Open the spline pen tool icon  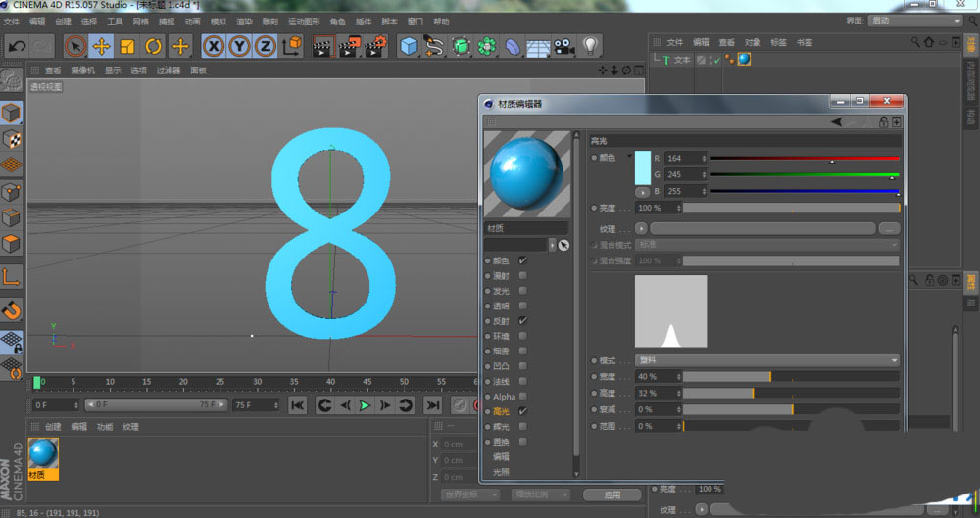pyautogui.click(x=434, y=46)
